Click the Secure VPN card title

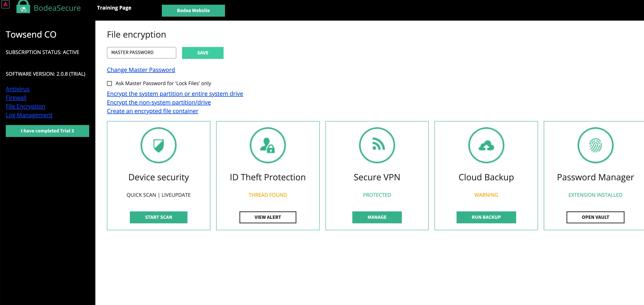377,177
